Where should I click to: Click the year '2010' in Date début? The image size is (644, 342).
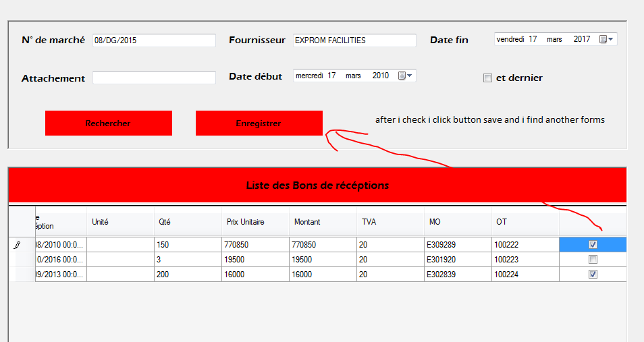point(381,76)
